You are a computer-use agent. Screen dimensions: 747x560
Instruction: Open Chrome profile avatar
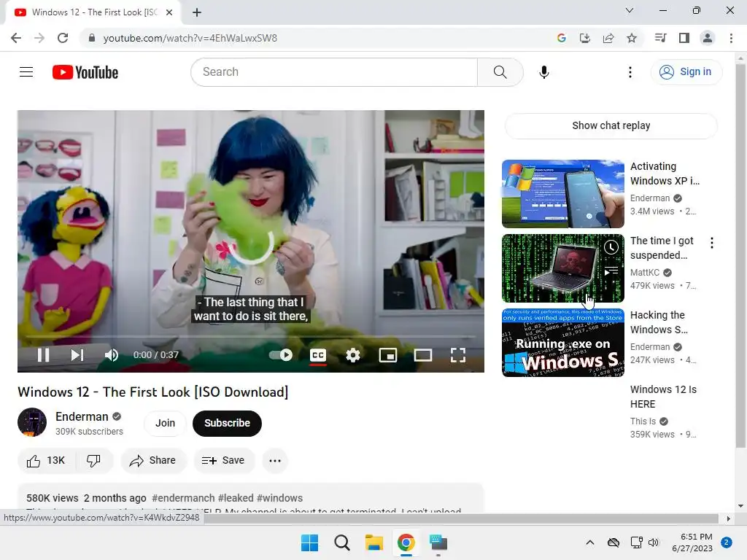708,38
